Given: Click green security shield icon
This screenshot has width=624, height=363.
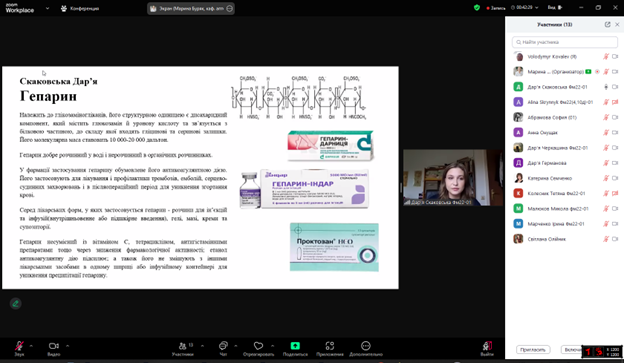Looking at the screenshot, I should [477, 8].
